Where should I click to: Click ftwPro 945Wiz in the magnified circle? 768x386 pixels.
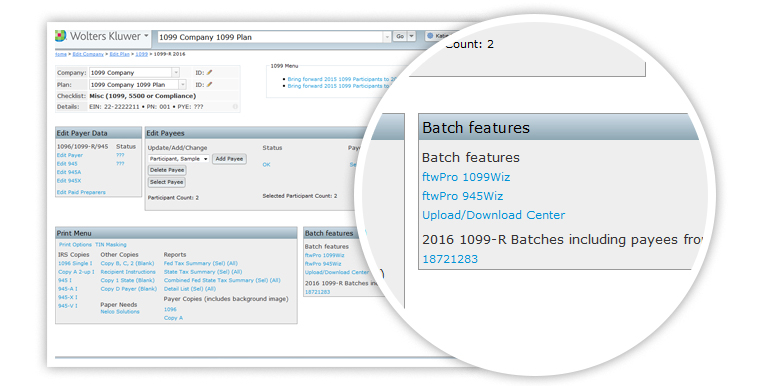(462, 196)
